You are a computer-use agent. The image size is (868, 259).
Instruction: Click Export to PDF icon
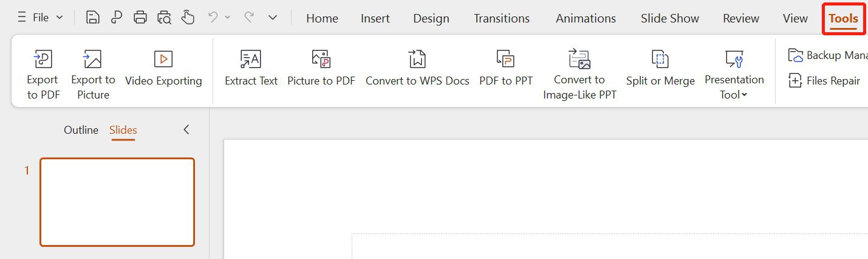pyautogui.click(x=43, y=60)
